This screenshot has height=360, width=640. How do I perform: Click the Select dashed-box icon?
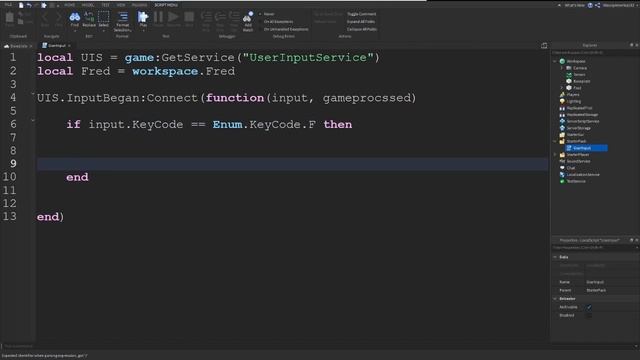tap(104, 17)
